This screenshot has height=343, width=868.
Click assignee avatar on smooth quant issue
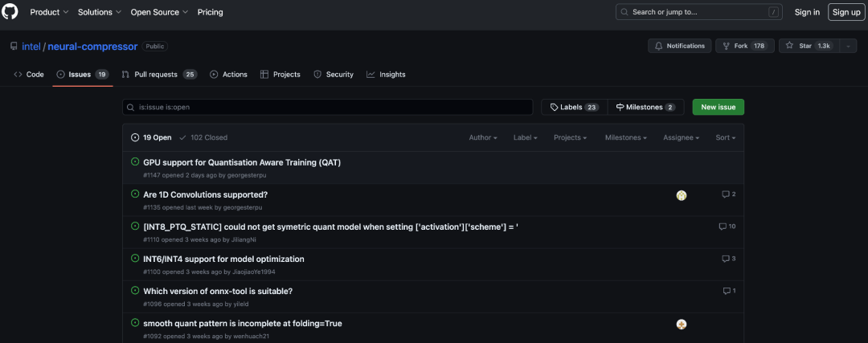point(682,325)
